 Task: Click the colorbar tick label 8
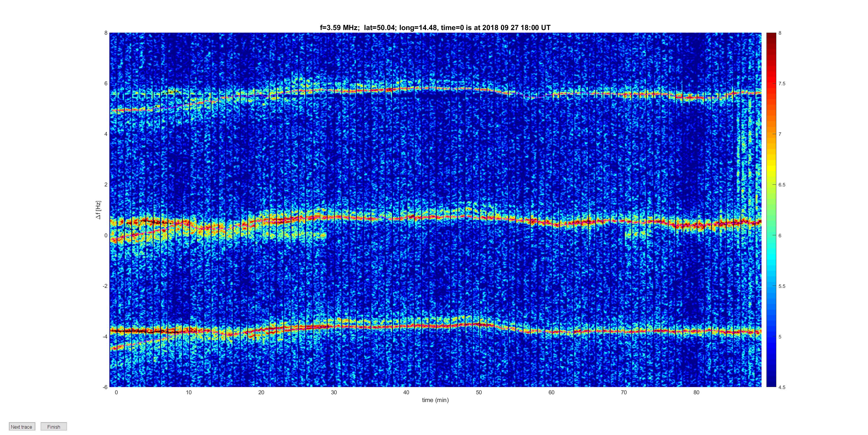pyautogui.click(x=780, y=33)
